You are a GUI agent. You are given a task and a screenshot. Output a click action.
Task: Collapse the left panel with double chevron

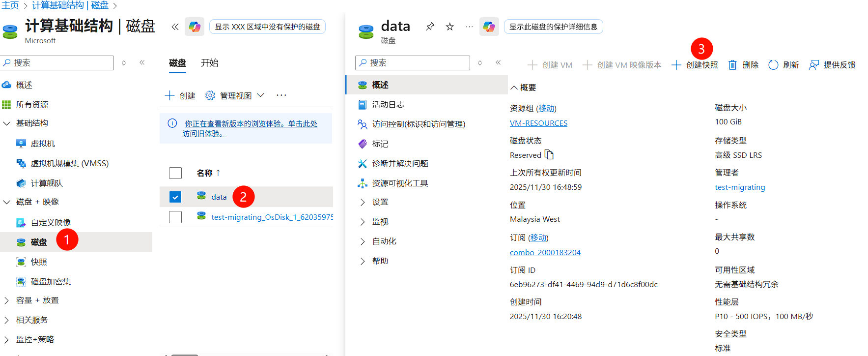pyautogui.click(x=175, y=27)
